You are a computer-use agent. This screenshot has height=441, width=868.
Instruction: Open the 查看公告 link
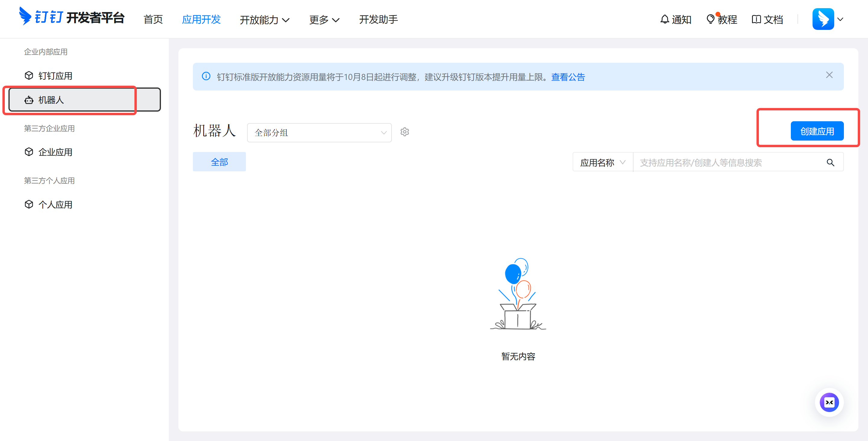click(568, 77)
